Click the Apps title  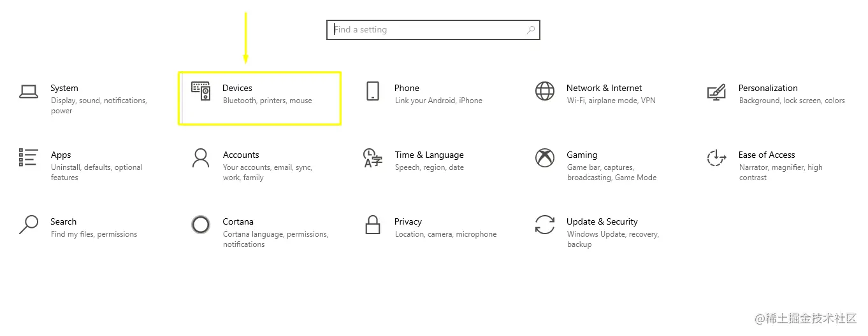pos(61,155)
